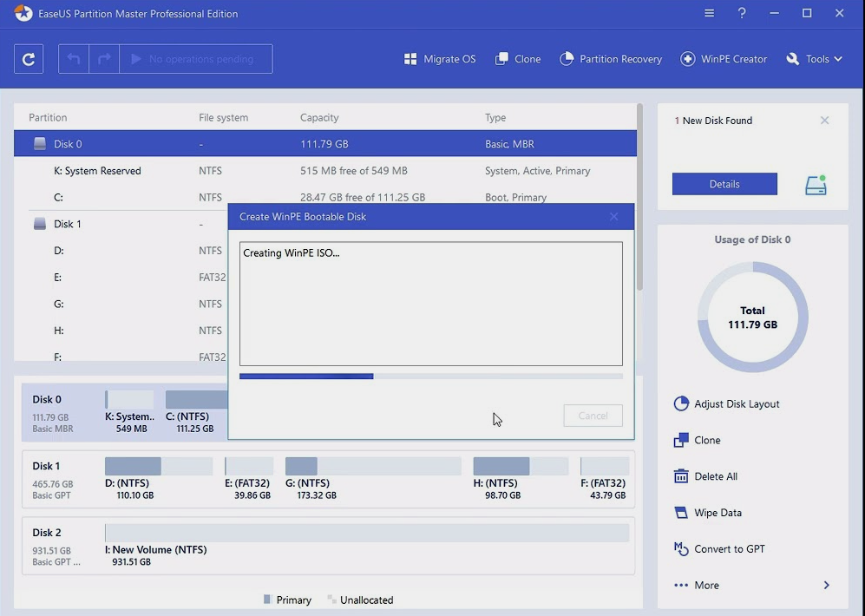Execute pending operations button
The height and width of the screenshot is (616, 865).
(x=196, y=59)
